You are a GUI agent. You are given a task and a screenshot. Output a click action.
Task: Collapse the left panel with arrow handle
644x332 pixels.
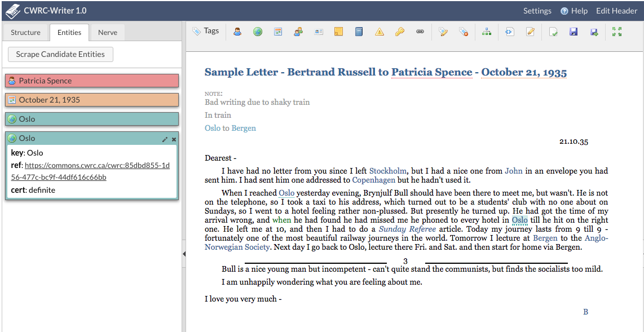184,254
